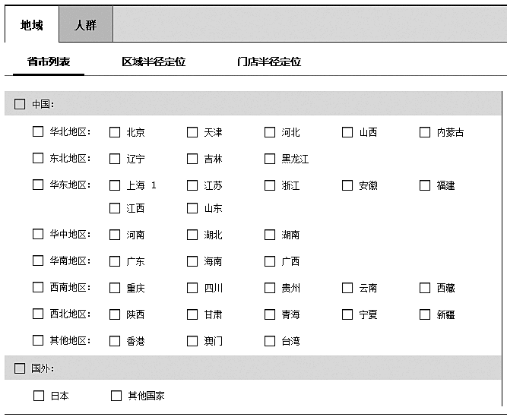Check the 四川 checkbox
The width and height of the screenshot is (507, 420).
pos(192,288)
